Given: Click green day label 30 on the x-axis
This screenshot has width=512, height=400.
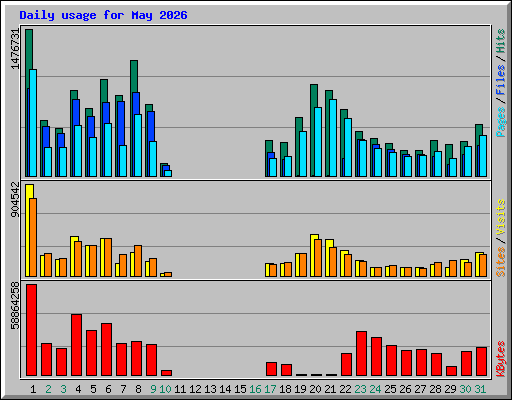Looking at the screenshot, I should coord(465,389).
